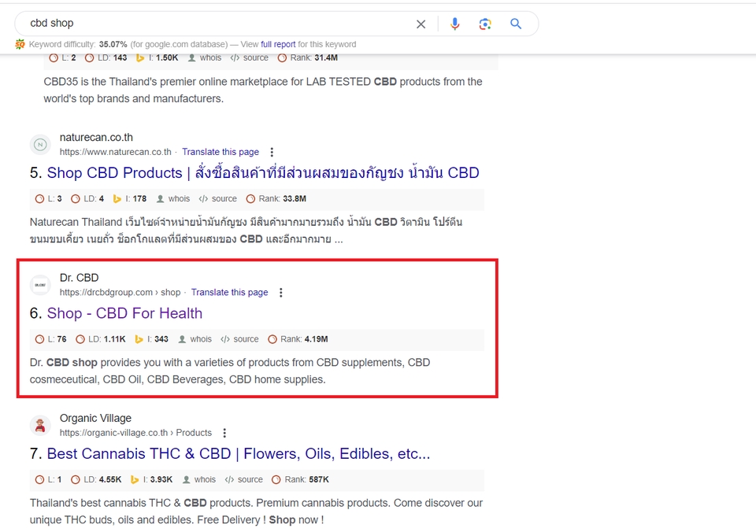Click the Organic Village site favicon
Viewport: 756px width, 532px height.
[x=40, y=426]
